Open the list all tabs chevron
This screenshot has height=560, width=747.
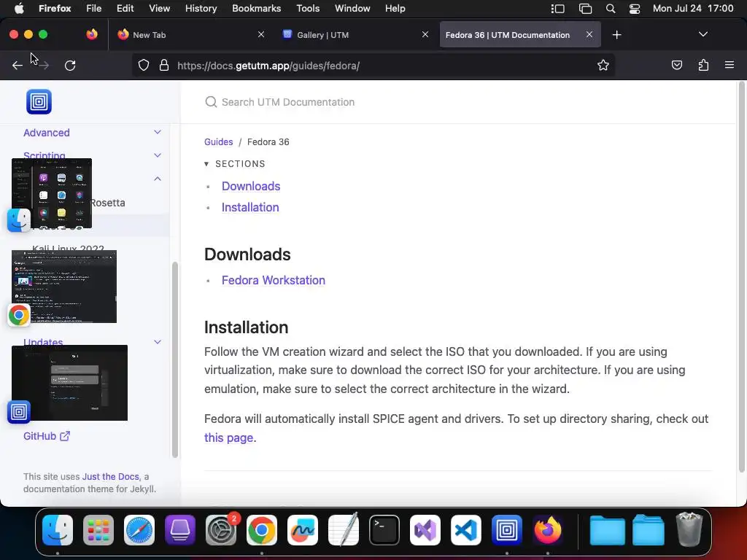pyautogui.click(x=703, y=34)
